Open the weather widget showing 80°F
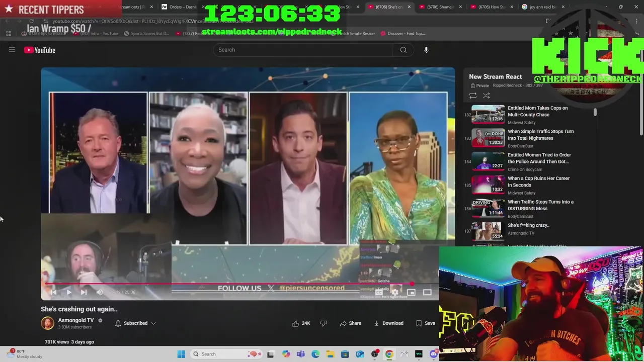The width and height of the screenshot is (644, 362). click(x=25, y=354)
